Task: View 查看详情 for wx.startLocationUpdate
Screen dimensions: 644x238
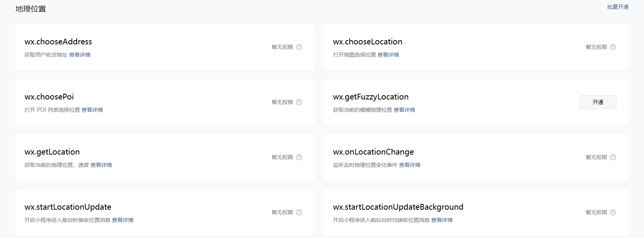Action: click(x=123, y=220)
